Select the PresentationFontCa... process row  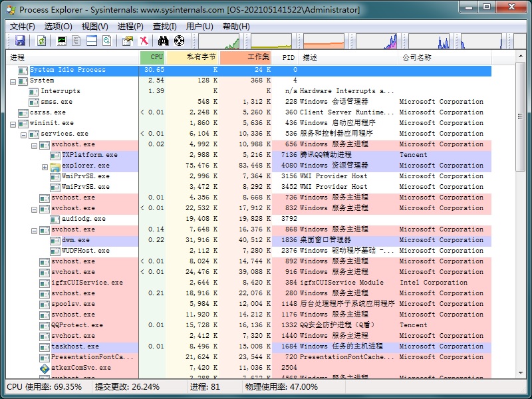249,357
